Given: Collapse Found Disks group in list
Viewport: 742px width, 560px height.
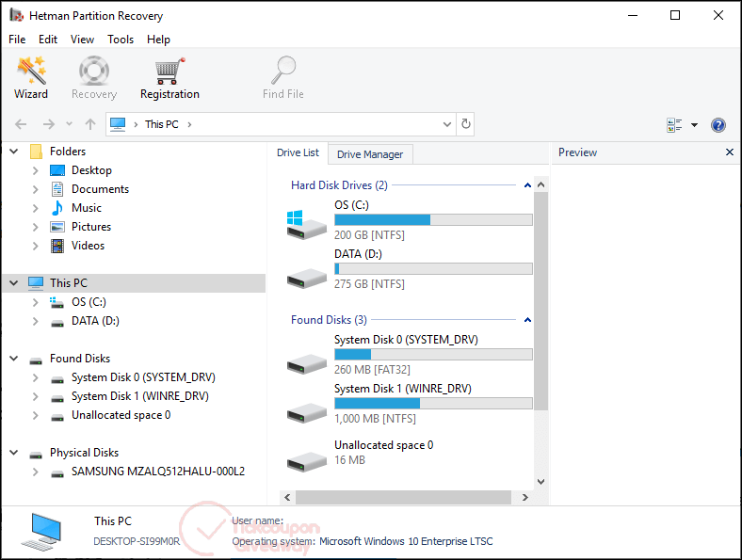Looking at the screenshot, I should pos(527,320).
